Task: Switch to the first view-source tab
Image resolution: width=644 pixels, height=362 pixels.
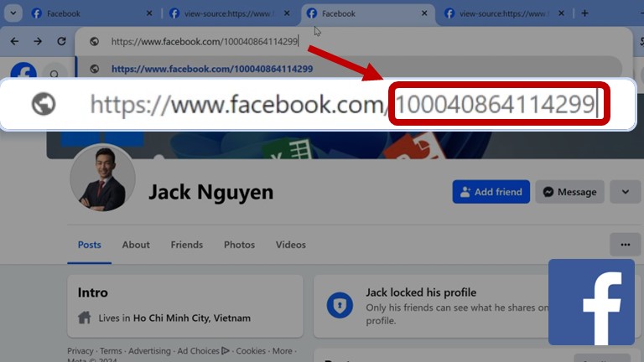Action: (230, 13)
